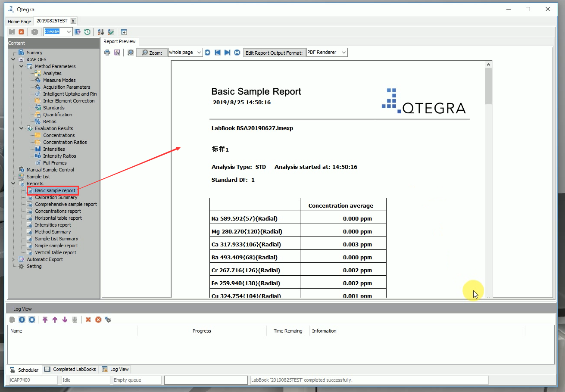Switch to bottom Log View tab

[x=115, y=369]
